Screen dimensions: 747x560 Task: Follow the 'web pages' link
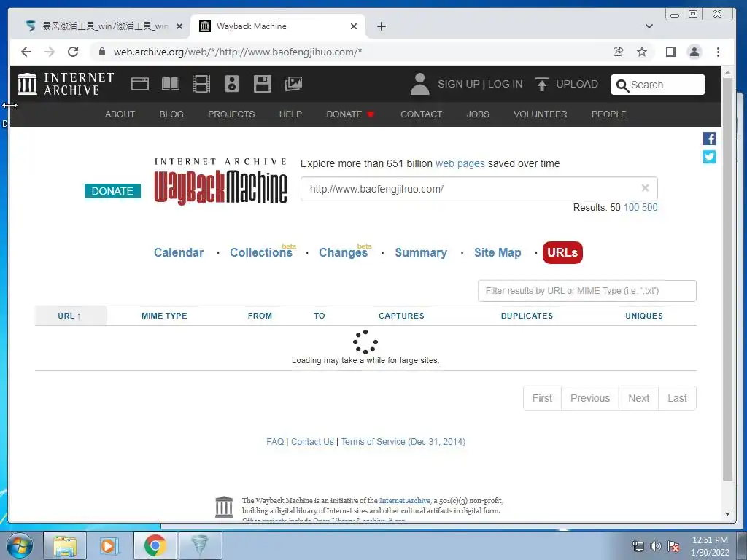pyautogui.click(x=460, y=163)
